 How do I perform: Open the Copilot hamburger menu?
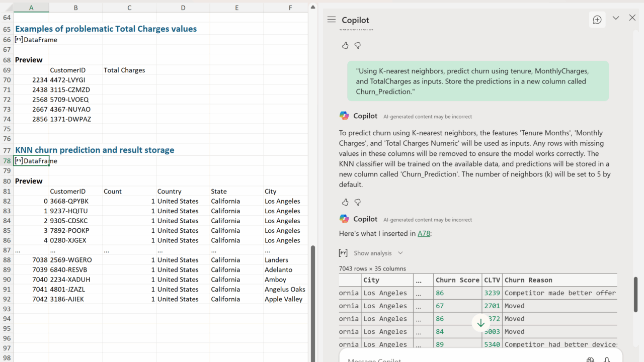pyautogui.click(x=331, y=20)
